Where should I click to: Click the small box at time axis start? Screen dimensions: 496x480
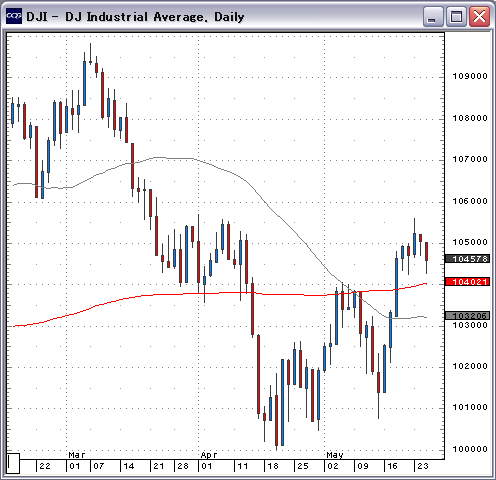point(13,463)
